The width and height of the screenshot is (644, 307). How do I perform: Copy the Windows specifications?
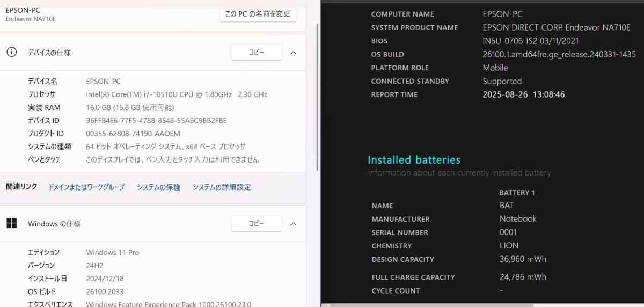click(257, 223)
